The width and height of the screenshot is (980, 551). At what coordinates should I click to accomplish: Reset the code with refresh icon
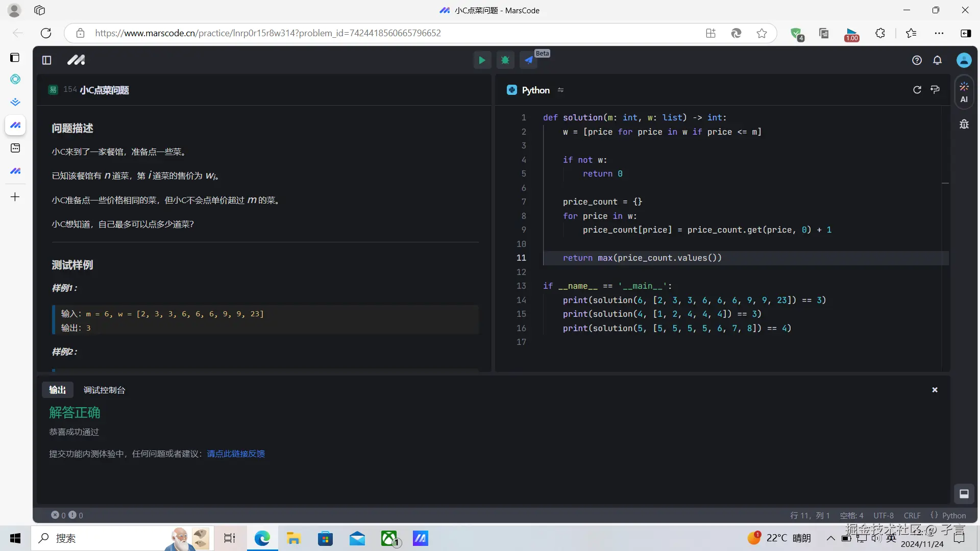pos(917,90)
